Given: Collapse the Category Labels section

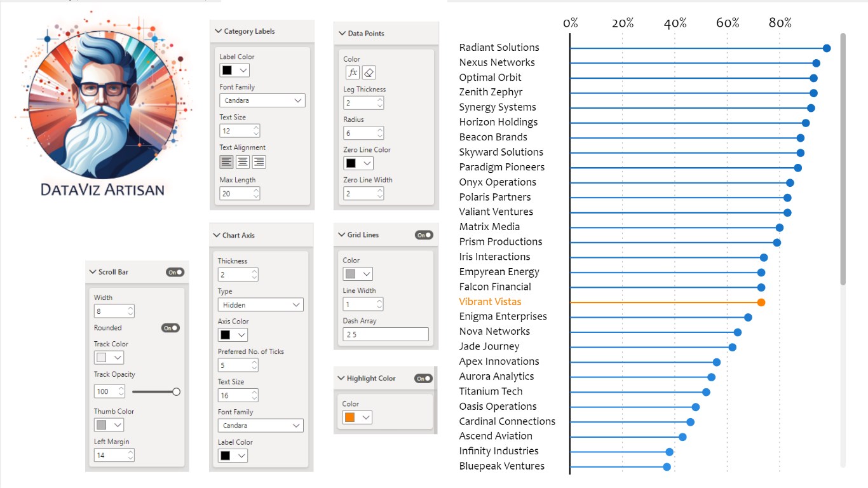Looking at the screenshot, I should pos(219,31).
